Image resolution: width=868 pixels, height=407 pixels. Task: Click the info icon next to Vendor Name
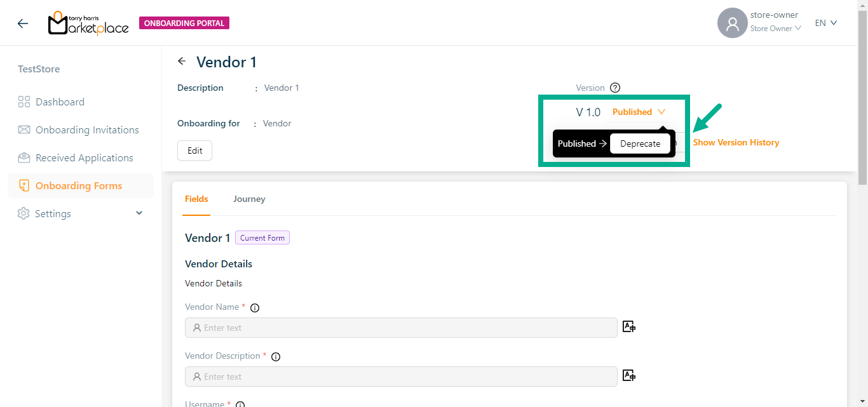pyautogui.click(x=255, y=308)
